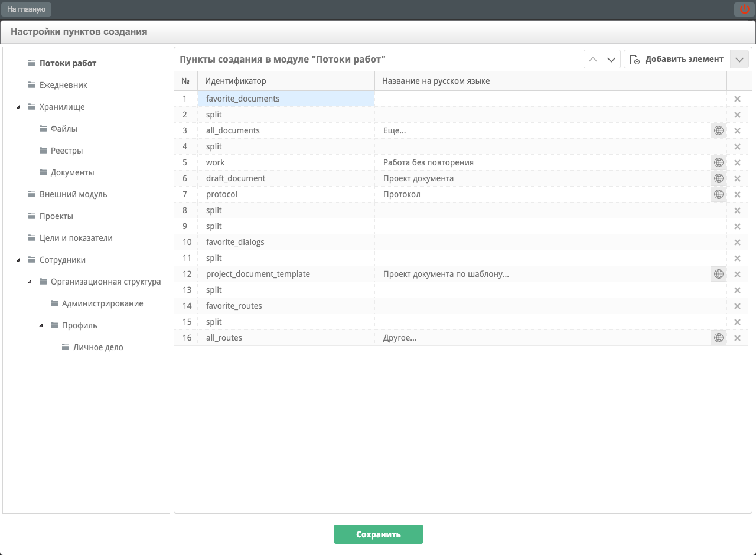Click the Идентификатор column header
The image size is (756, 555).
tap(286, 81)
